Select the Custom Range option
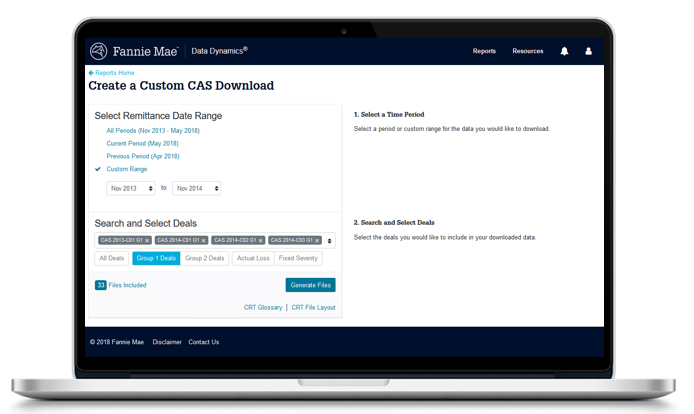This screenshot has width=694, height=414. (127, 169)
